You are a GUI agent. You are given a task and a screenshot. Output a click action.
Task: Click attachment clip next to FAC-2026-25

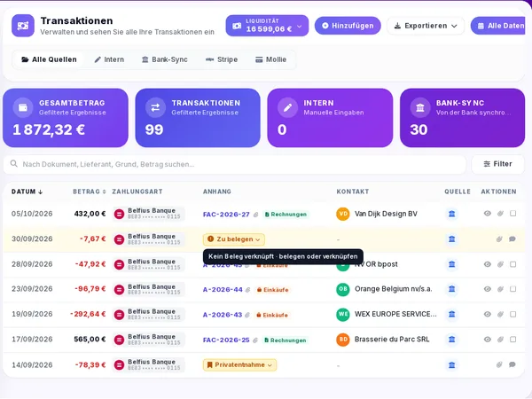255,340
